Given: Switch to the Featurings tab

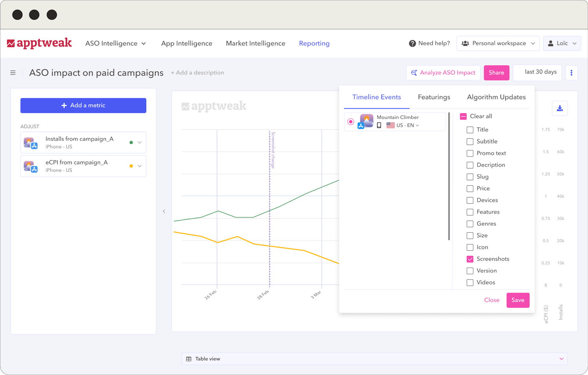Looking at the screenshot, I should [434, 97].
